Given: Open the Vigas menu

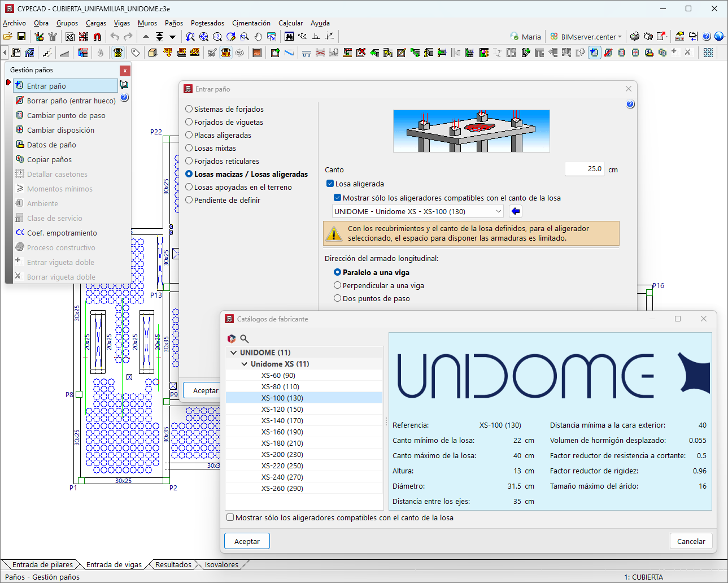Looking at the screenshot, I should [x=122, y=23].
